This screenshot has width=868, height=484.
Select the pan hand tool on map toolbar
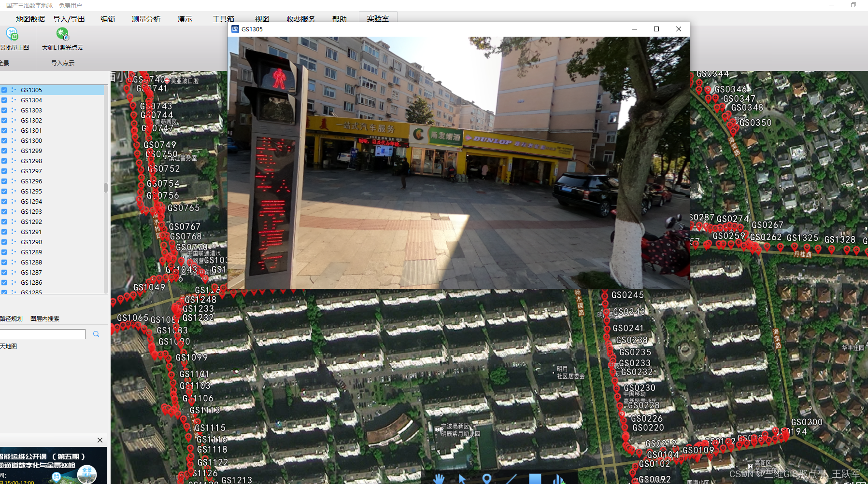[438, 479]
